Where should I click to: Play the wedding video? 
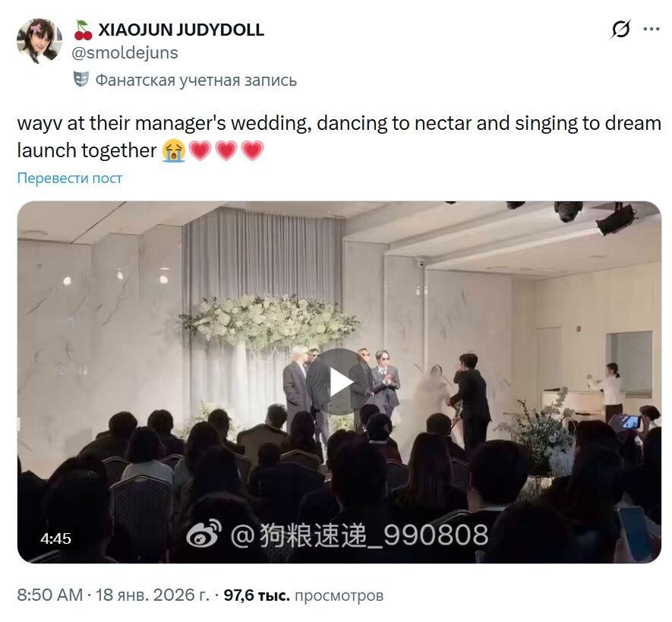[340, 382]
